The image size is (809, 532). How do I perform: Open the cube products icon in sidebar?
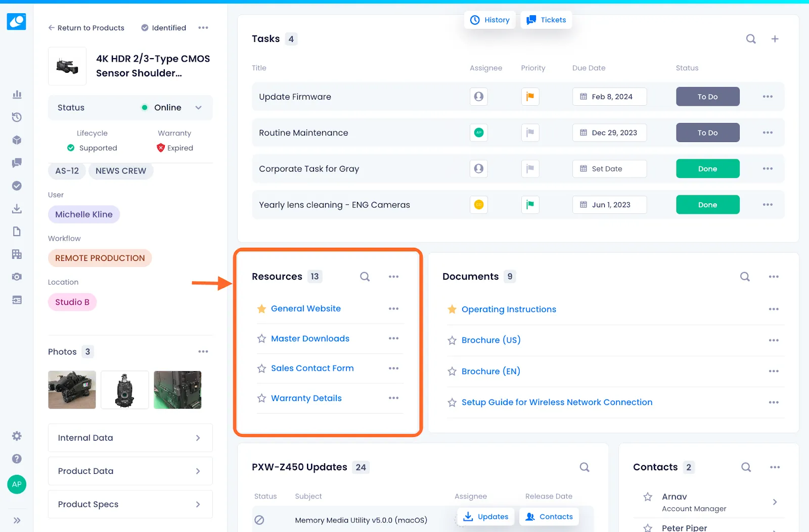(x=17, y=140)
